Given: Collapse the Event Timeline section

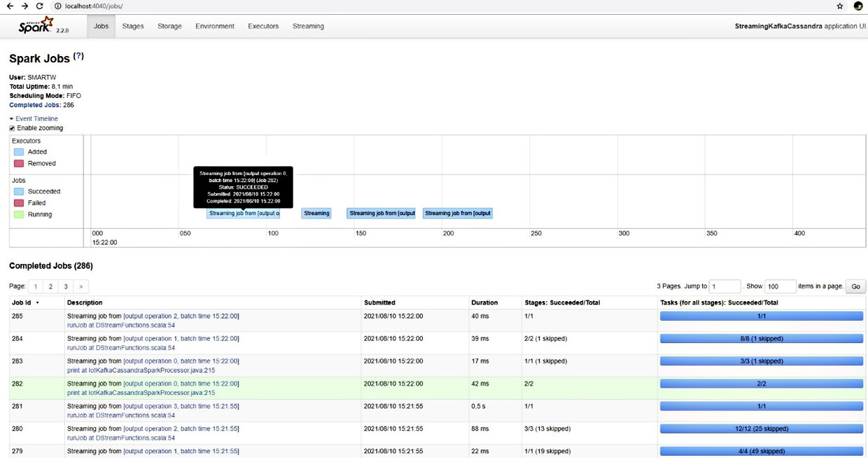Looking at the screenshot, I should pyautogui.click(x=34, y=118).
